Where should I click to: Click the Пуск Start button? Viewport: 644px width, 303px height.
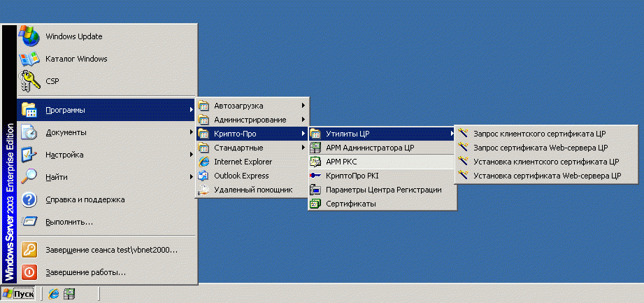pyautogui.click(x=17, y=293)
